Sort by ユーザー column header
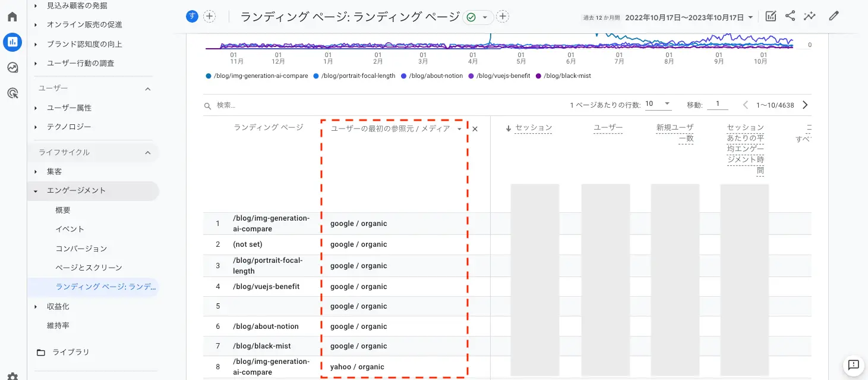The width and height of the screenshot is (868, 380). pyautogui.click(x=608, y=128)
